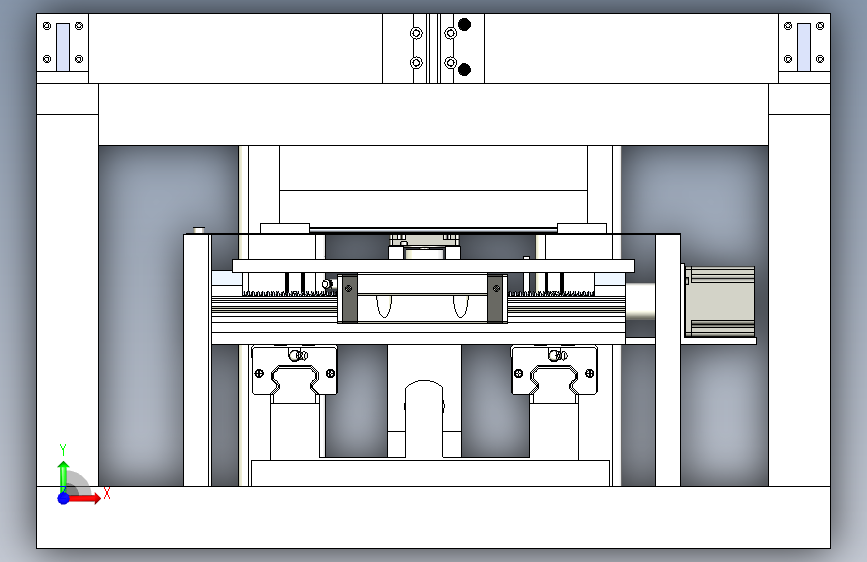Select the right dark clamp block on rail
Image resolution: width=867 pixels, height=562 pixels.
point(497,298)
